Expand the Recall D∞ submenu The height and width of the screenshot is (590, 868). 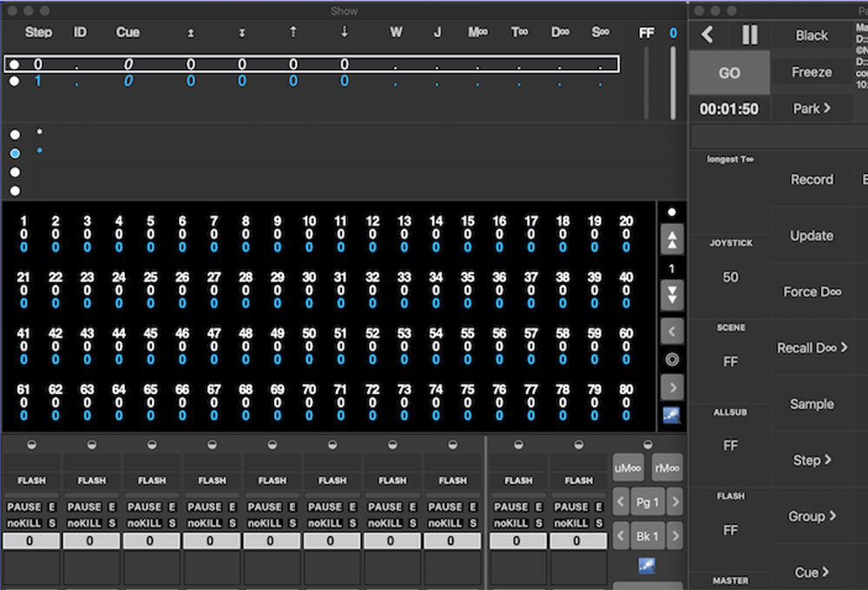[812, 348]
